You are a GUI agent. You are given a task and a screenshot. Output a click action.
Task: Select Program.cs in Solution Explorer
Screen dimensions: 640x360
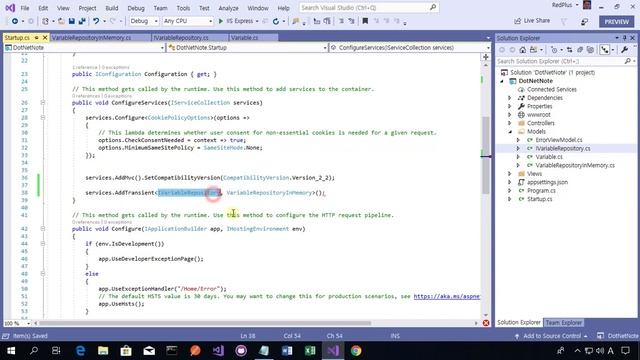[541, 191]
